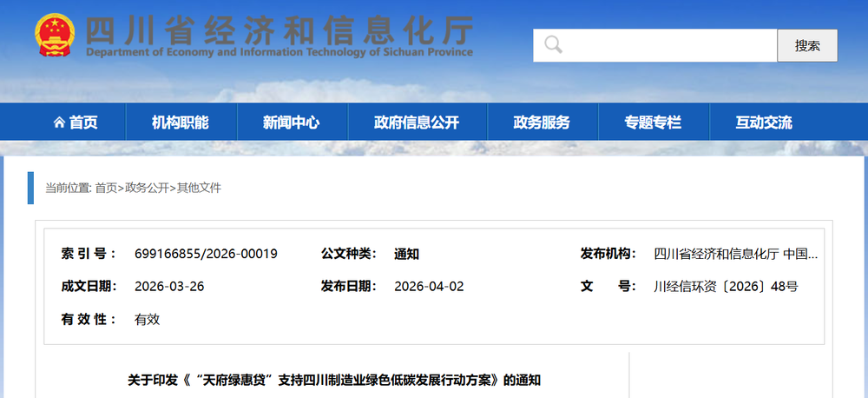Navigate to 专题专栏 section

[x=653, y=123]
